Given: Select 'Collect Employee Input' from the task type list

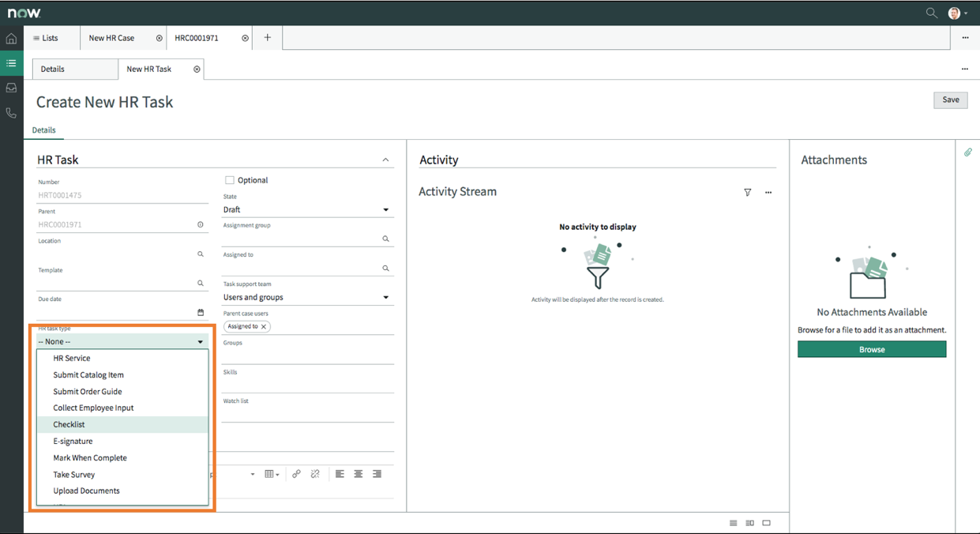Looking at the screenshot, I should [122, 408].
